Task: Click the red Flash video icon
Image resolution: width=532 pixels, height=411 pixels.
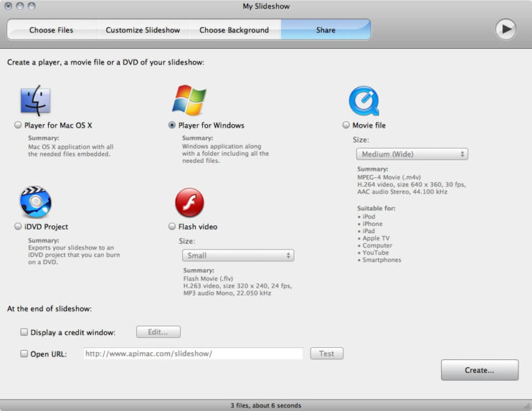Action: (x=189, y=202)
